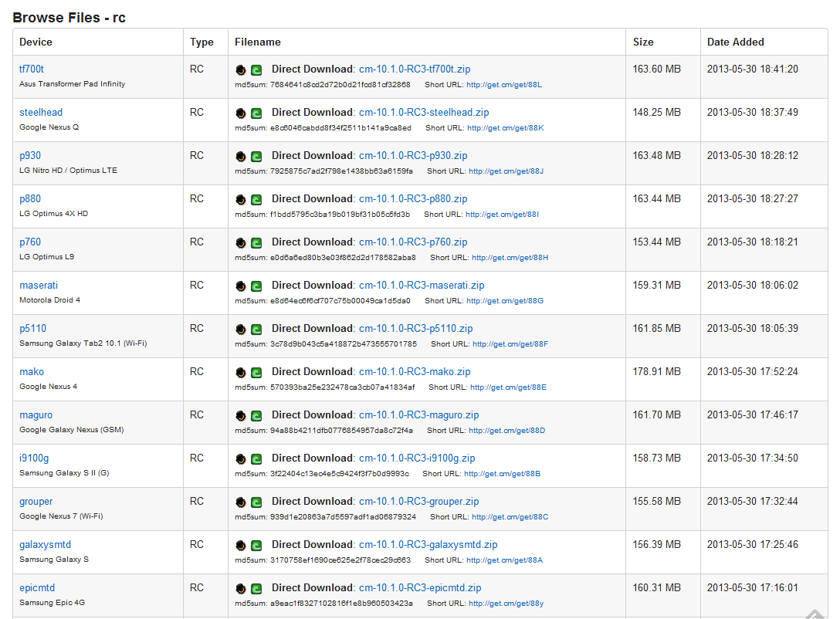The image size is (840, 619).
Task: Click the green arrow icon in the epicmtd row
Action: click(256, 589)
